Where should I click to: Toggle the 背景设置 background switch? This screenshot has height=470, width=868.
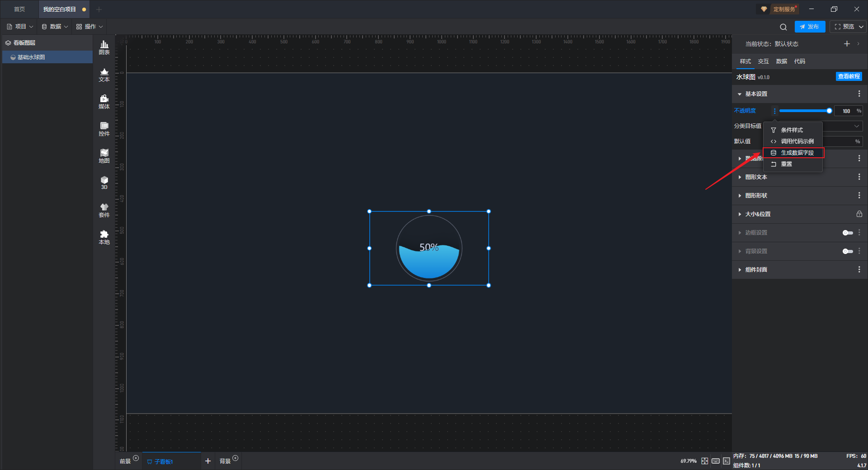pos(848,251)
